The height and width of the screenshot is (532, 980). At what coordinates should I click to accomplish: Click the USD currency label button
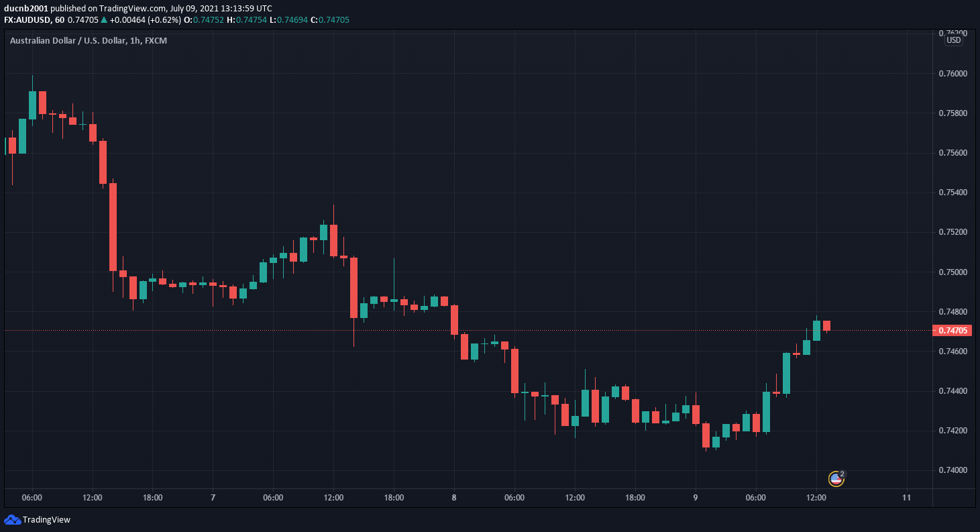953,40
